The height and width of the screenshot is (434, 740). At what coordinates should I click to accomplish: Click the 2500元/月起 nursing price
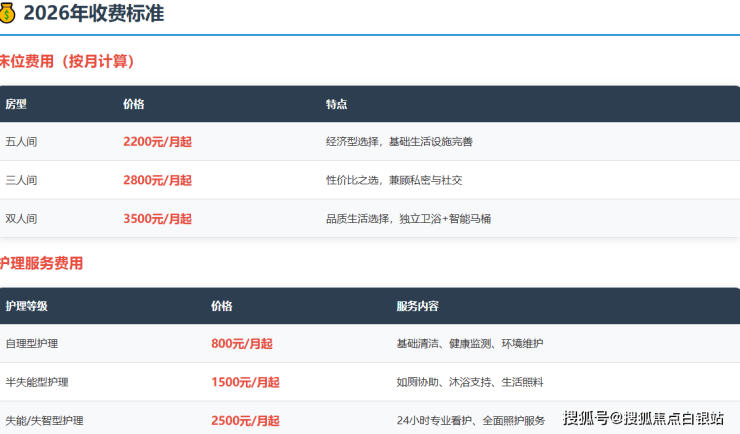tap(245, 420)
